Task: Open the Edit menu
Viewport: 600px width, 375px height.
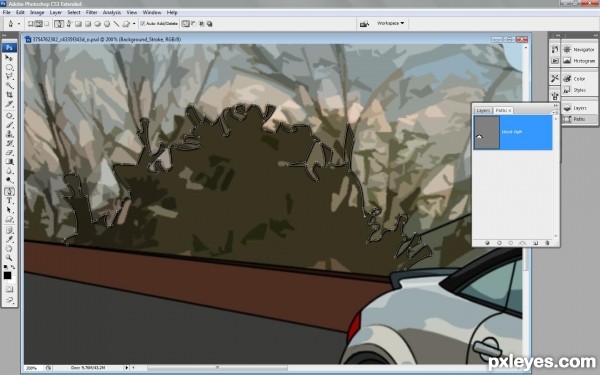Action: tap(20, 13)
